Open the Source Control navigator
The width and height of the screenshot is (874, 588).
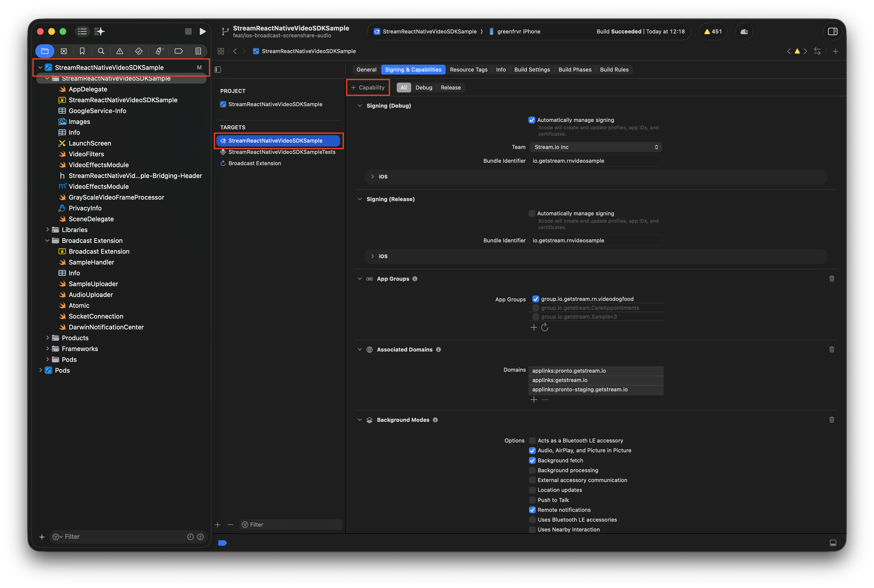[x=64, y=51]
